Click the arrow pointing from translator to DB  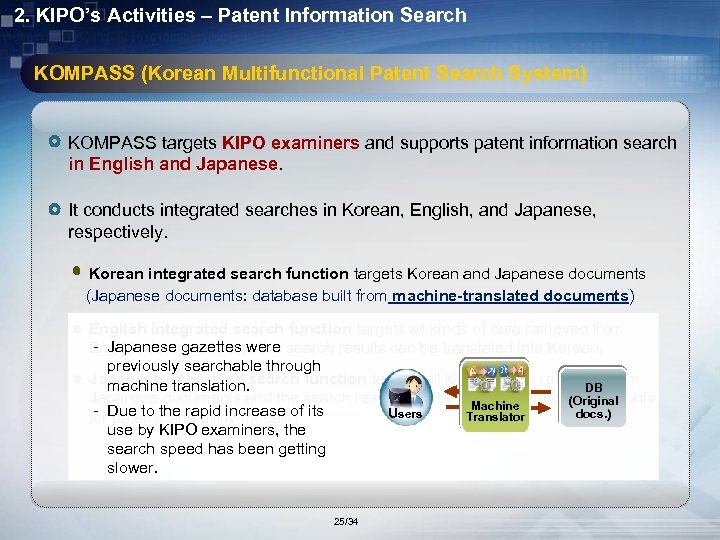click(541, 407)
